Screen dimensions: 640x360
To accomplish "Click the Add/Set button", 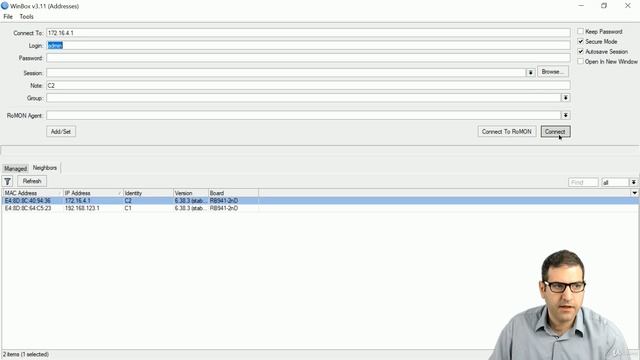I will tap(61, 131).
